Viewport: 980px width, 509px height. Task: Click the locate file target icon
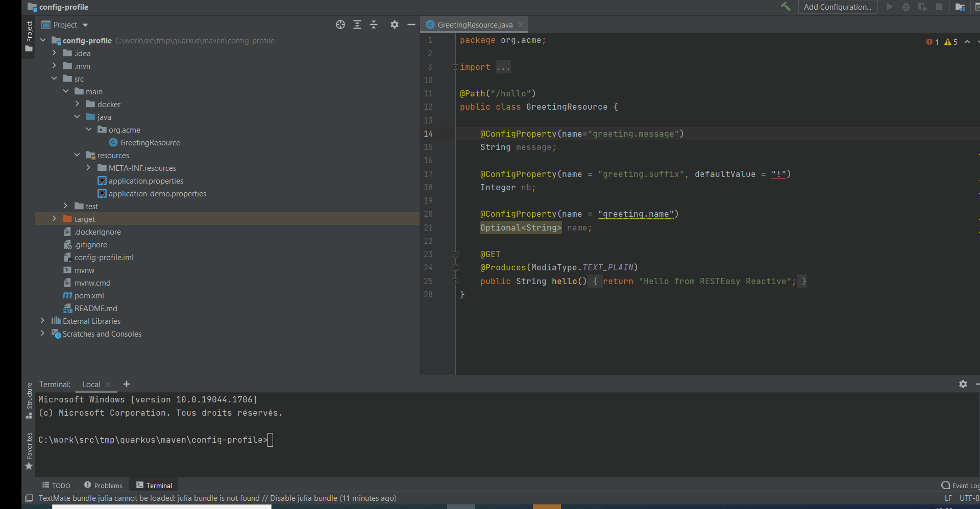point(340,24)
